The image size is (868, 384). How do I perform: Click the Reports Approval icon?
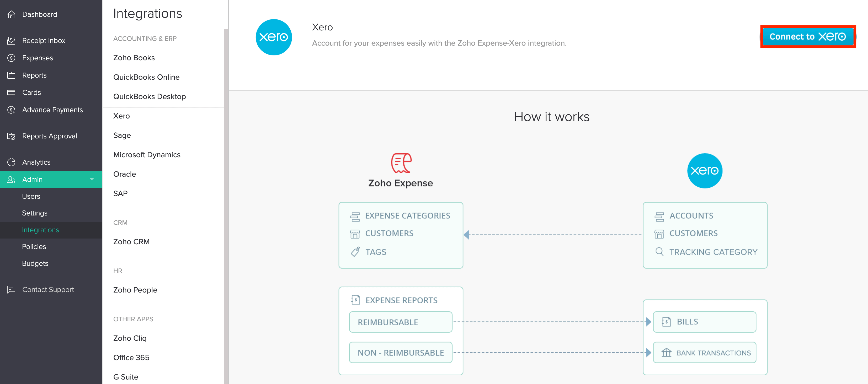pos(12,136)
